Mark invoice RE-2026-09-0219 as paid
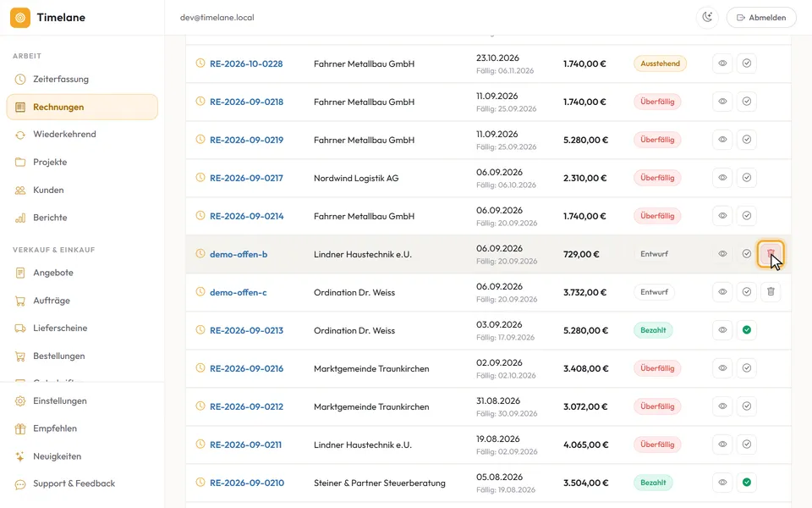Screen dimensions: 812x508 tap(747, 140)
